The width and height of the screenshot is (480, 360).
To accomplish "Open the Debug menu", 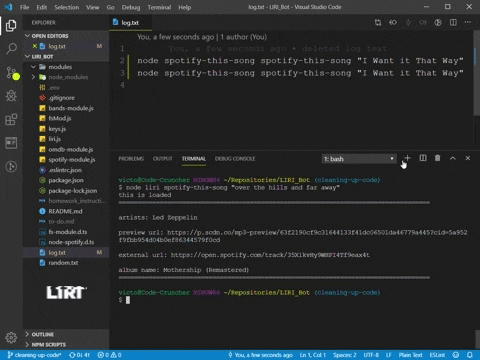I will click(x=131, y=7).
